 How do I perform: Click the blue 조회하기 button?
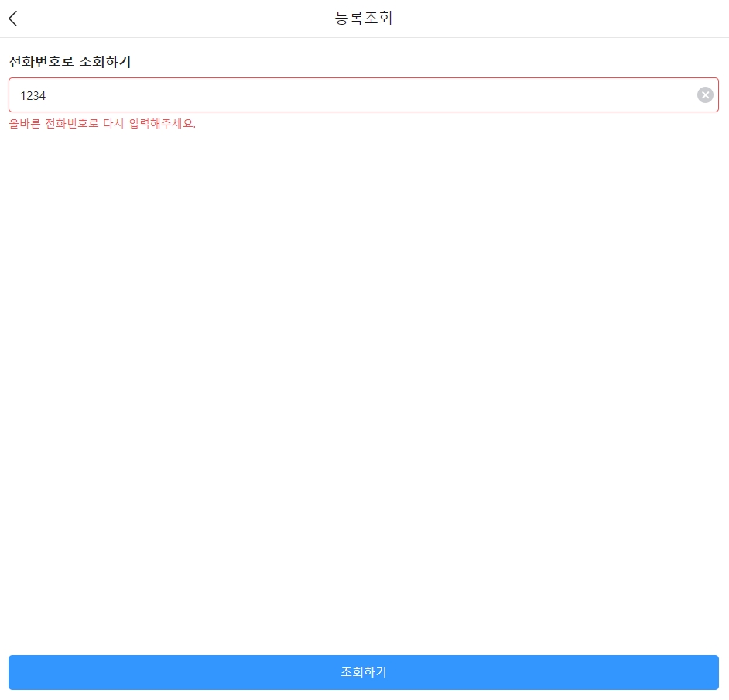364,672
